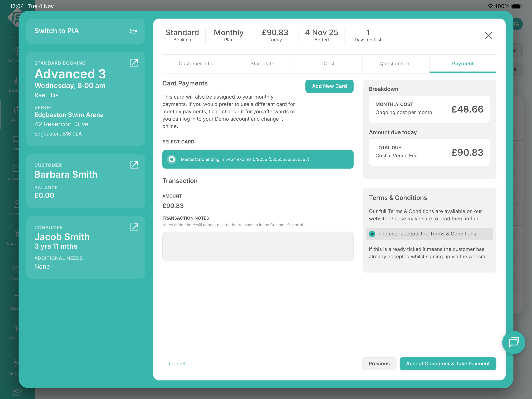Viewport: 532px width, 399px height.
Task: Toggle the user accepts Terms & Conditions checkbox
Action: click(x=372, y=234)
